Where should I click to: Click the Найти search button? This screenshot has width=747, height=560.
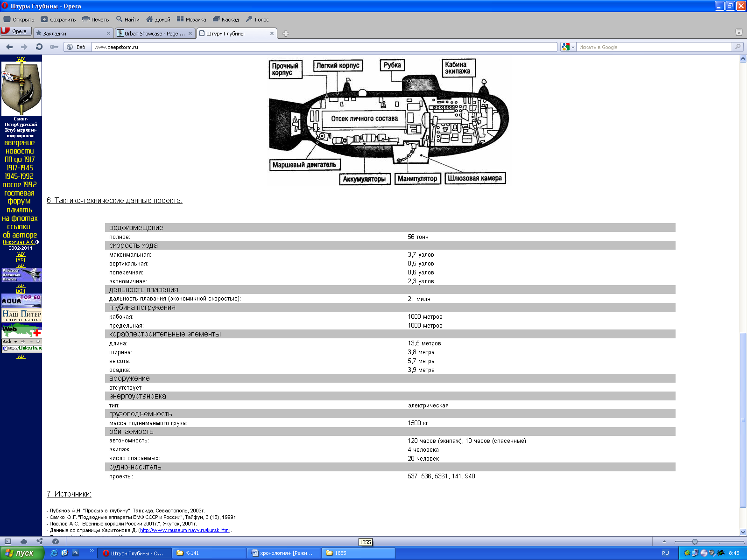pyautogui.click(x=128, y=20)
